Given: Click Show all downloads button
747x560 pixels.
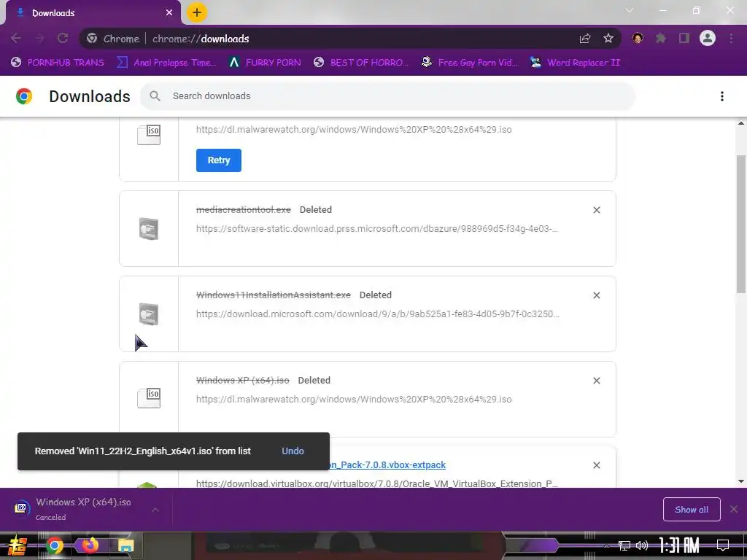Looking at the screenshot, I should pos(692,510).
